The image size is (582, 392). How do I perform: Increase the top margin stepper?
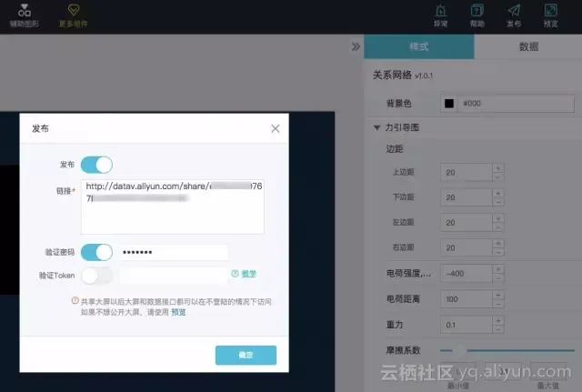pyautogui.click(x=498, y=168)
